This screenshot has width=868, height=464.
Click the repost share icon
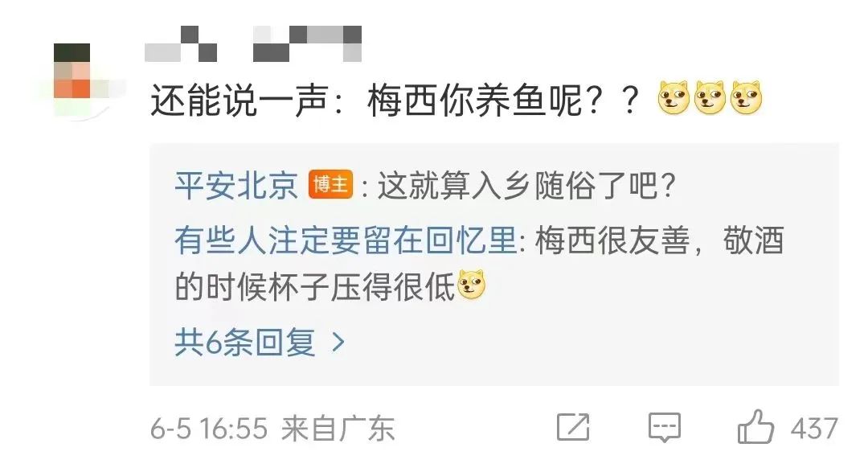click(573, 427)
